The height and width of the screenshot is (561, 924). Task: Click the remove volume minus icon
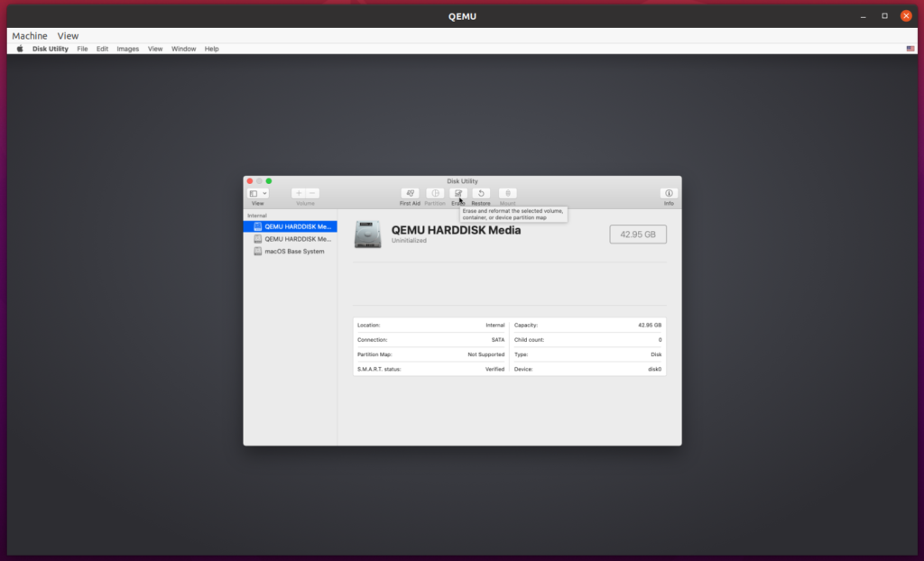(x=310, y=192)
